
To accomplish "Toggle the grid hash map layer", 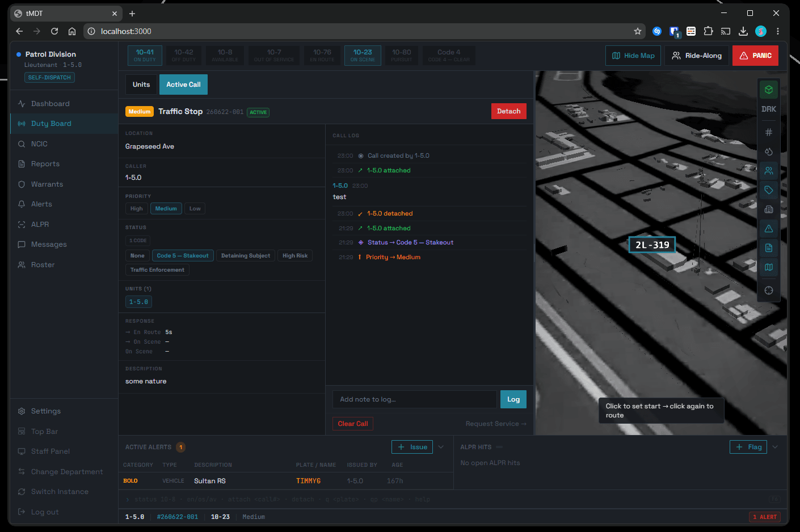I will pyautogui.click(x=769, y=132).
